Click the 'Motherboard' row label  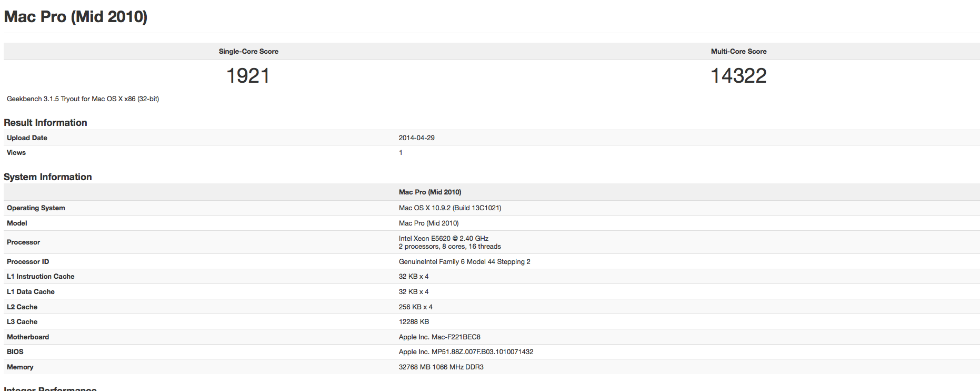tap(28, 337)
